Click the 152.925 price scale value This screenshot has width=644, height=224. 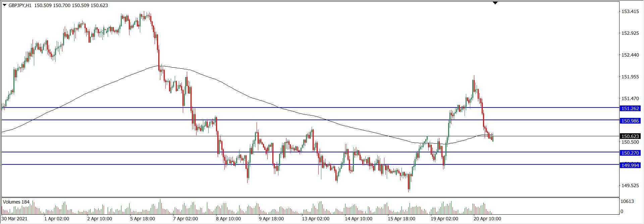pyautogui.click(x=630, y=33)
